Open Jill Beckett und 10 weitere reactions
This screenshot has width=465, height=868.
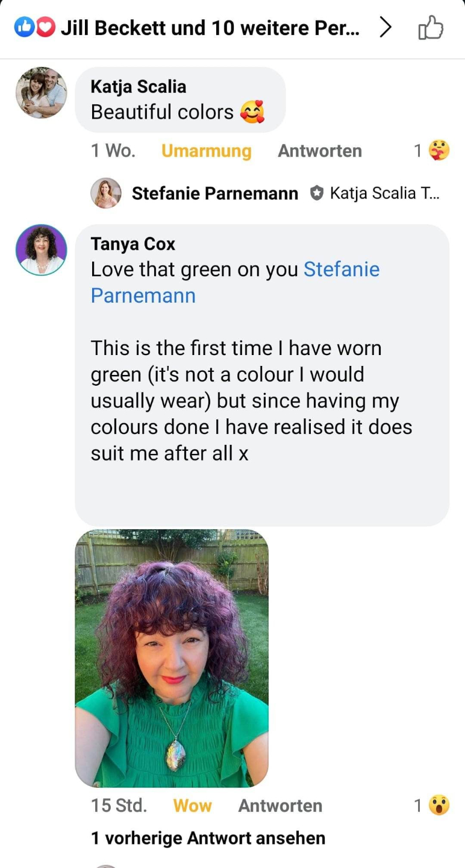click(210, 28)
